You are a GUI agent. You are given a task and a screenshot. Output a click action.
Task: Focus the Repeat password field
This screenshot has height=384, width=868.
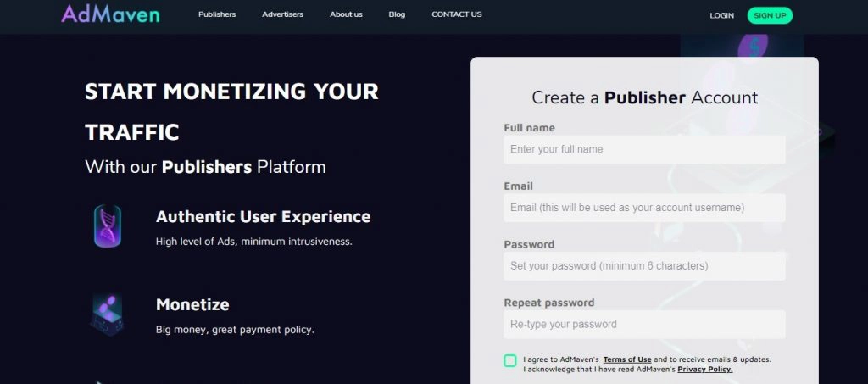[644, 325]
